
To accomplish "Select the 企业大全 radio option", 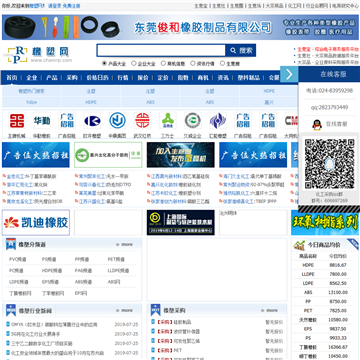I will 134,63.
